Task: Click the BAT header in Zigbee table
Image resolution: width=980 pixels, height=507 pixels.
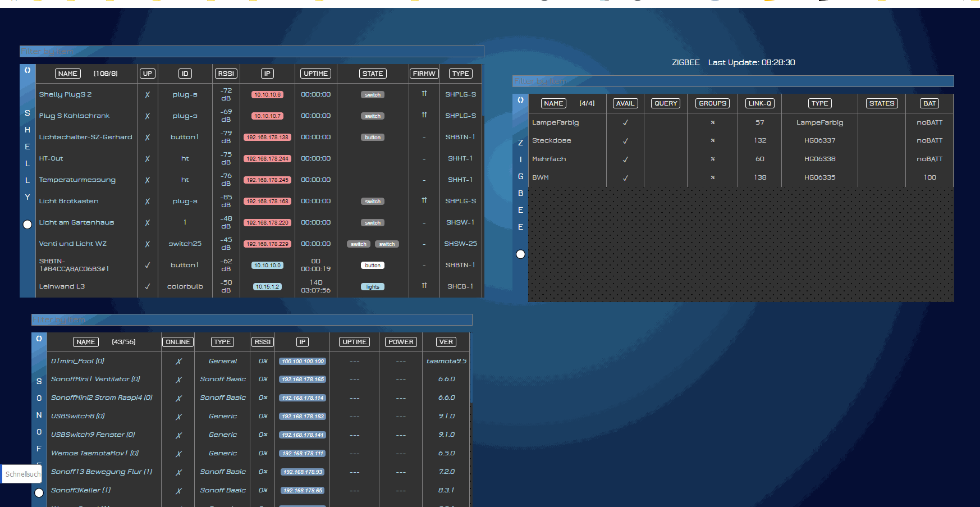Action: (x=929, y=103)
